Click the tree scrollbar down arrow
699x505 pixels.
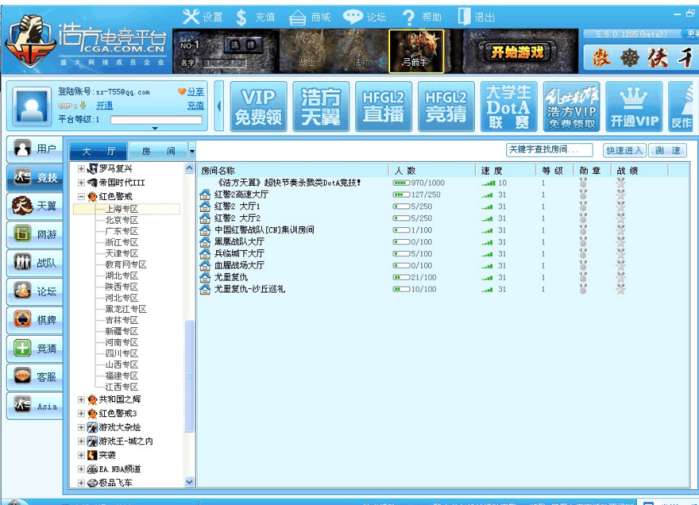pos(189,482)
